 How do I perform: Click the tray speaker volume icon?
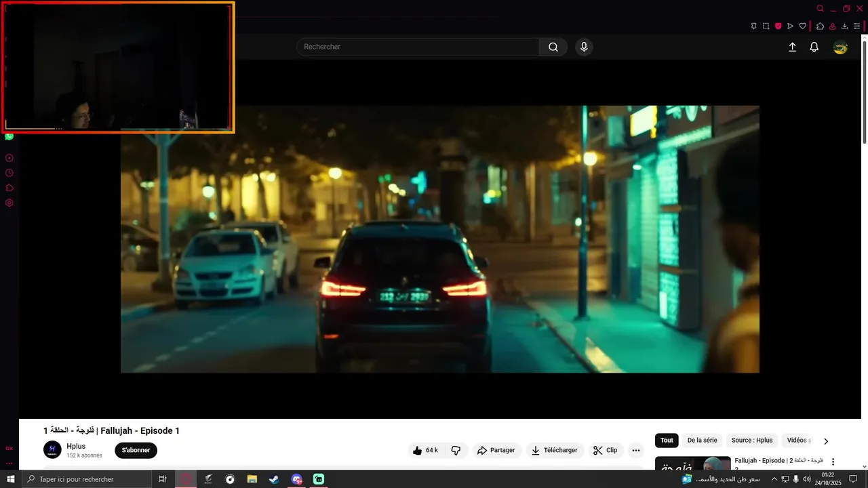pos(807,479)
